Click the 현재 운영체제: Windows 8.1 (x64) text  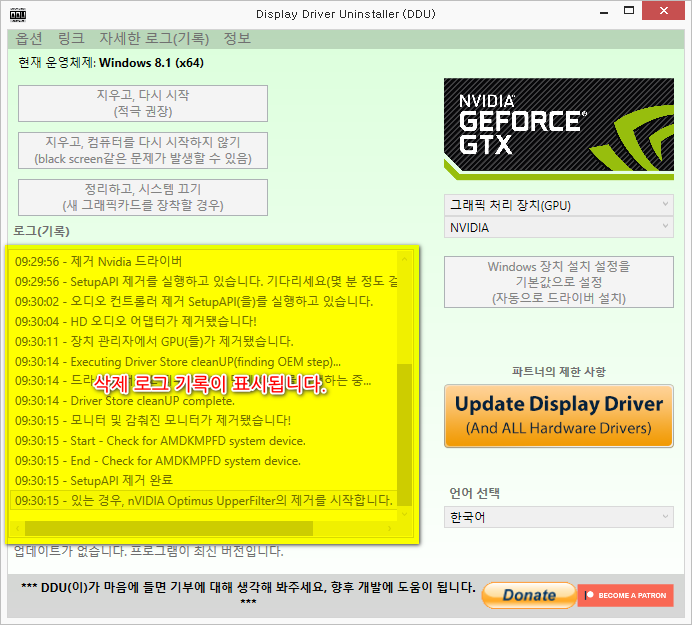coord(111,63)
